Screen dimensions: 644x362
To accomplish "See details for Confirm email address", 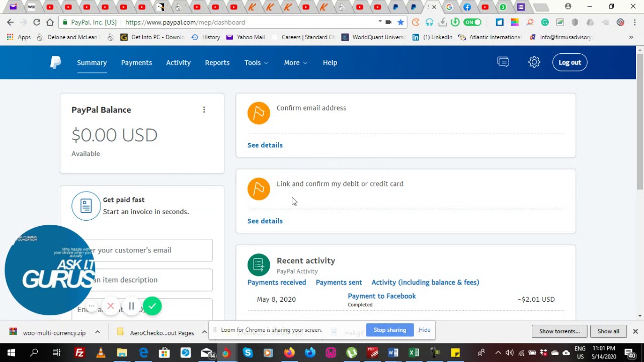I will pos(265,145).
